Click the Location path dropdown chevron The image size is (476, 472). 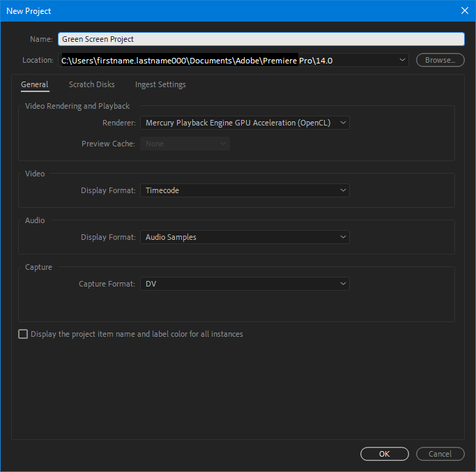pos(402,60)
